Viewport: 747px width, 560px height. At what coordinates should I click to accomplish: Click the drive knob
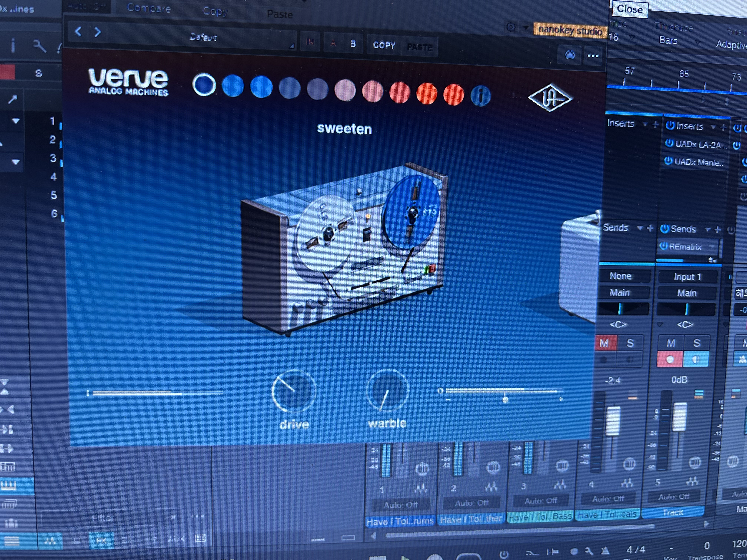pos(294,391)
